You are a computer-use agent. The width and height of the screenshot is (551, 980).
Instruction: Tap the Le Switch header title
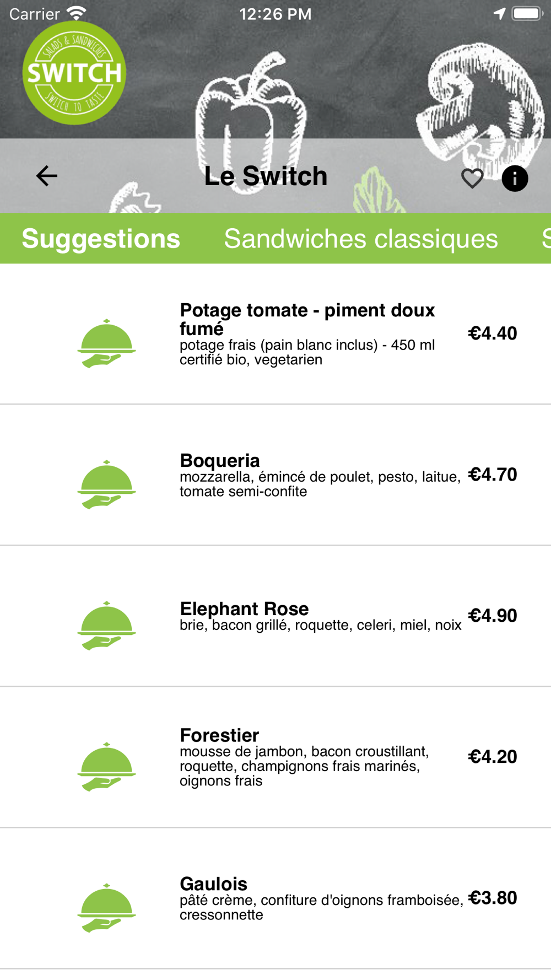[x=266, y=176]
